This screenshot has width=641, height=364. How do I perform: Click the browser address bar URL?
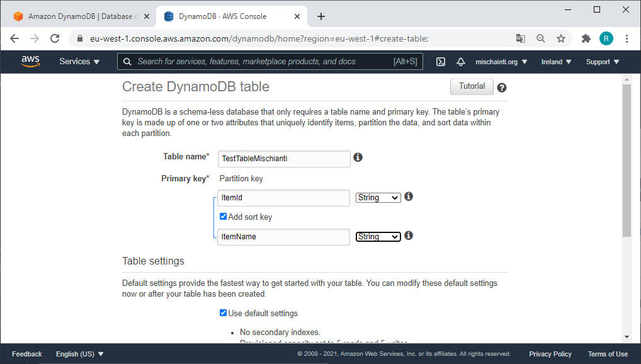click(x=259, y=38)
